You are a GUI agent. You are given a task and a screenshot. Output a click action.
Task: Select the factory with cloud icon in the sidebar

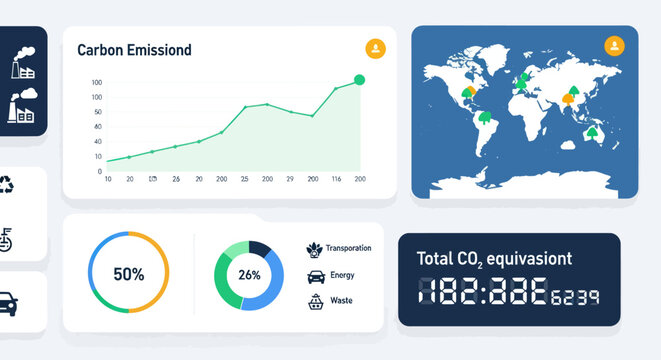[x=22, y=105]
